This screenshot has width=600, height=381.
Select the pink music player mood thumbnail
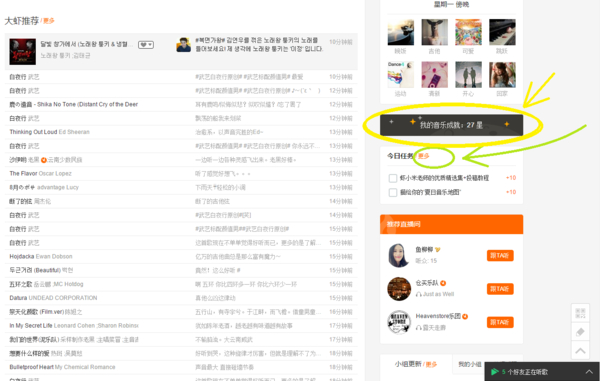(434, 75)
